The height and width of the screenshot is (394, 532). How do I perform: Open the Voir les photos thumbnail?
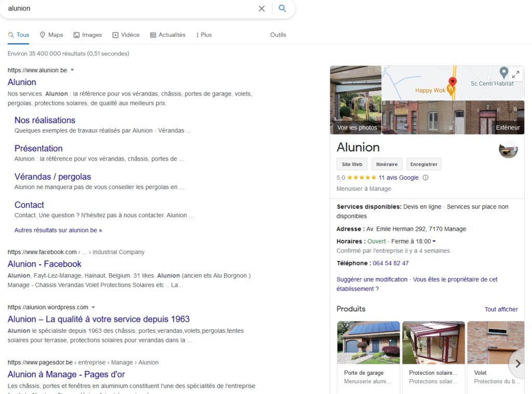click(355, 100)
